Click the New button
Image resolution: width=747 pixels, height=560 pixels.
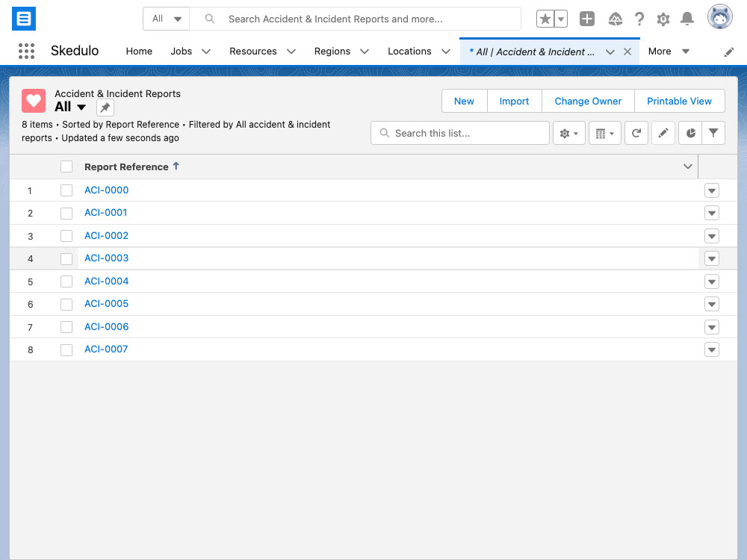464,101
